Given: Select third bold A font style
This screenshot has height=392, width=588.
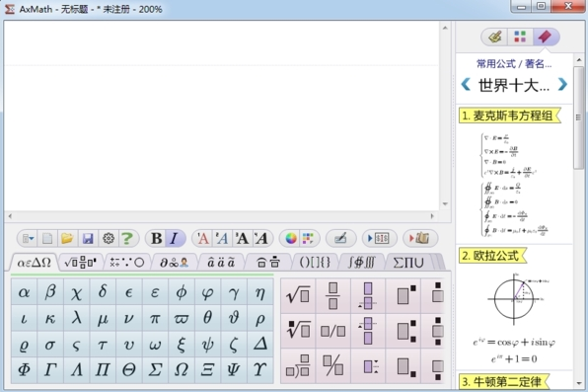Looking at the screenshot, I should [243, 238].
